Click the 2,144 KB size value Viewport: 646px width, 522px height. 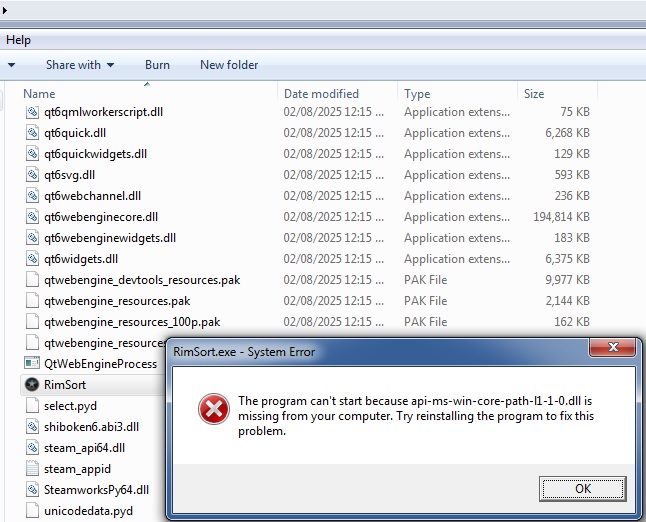coord(567,301)
